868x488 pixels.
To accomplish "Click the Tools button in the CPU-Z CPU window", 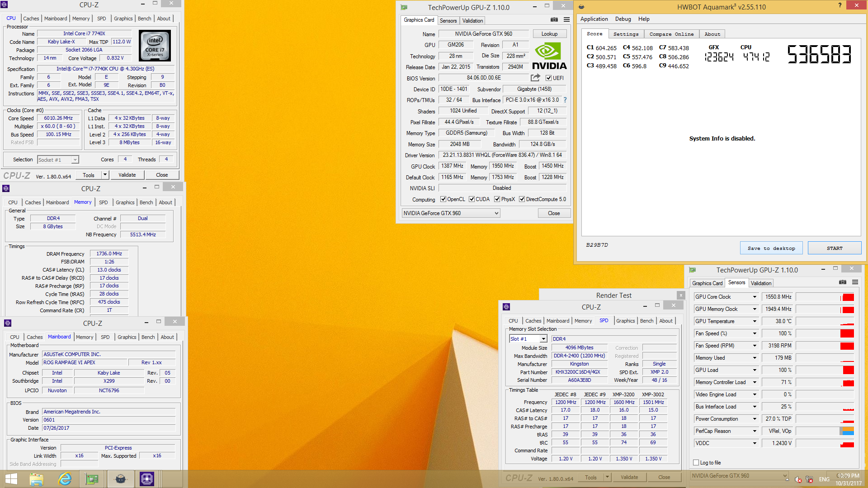I will tap(89, 175).
